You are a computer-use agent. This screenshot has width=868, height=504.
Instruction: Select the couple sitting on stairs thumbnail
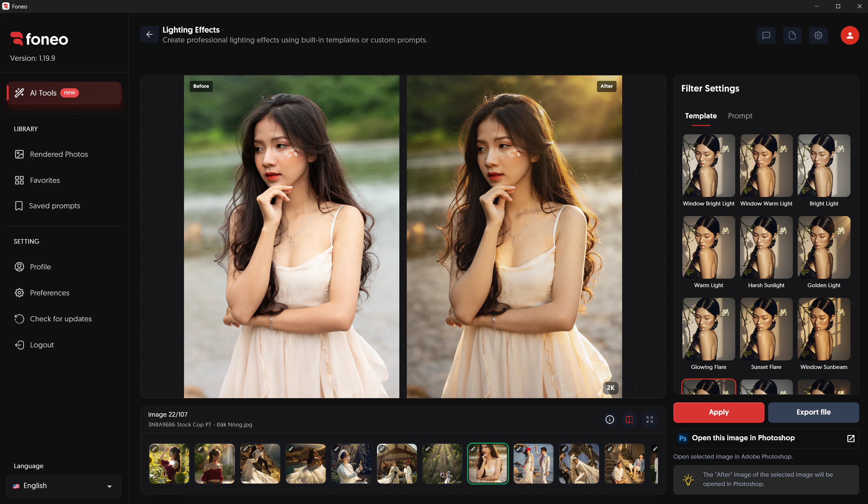[625, 464]
